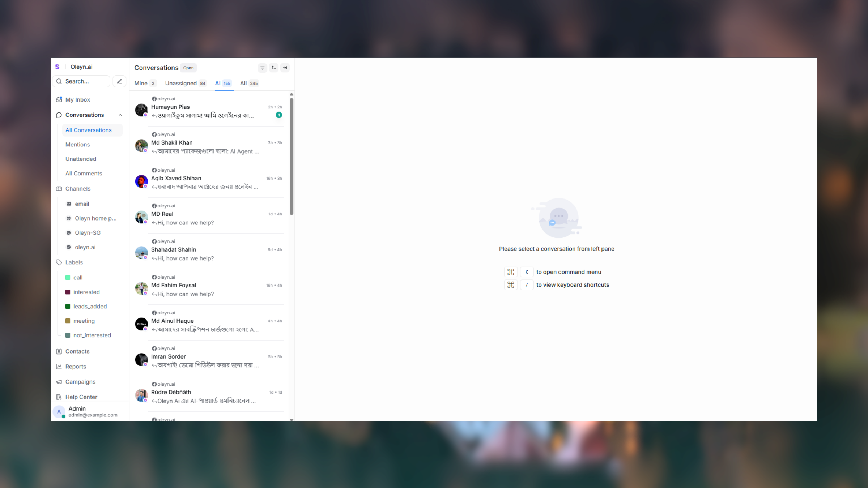Click the sort order icon in Conversations header

(x=273, y=68)
